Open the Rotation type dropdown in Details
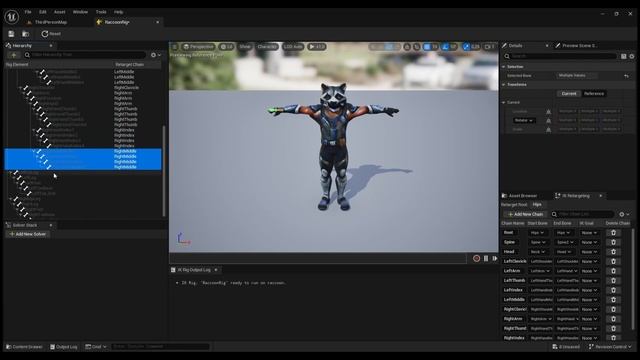 point(524,120)
